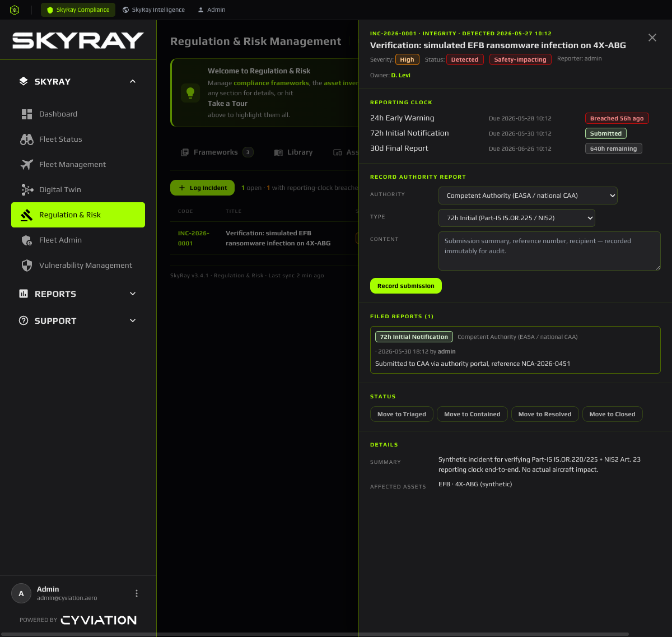Switch to SkyRay Intelligence tab
This screenshot has height=637, width=672.
pos(153,10)
